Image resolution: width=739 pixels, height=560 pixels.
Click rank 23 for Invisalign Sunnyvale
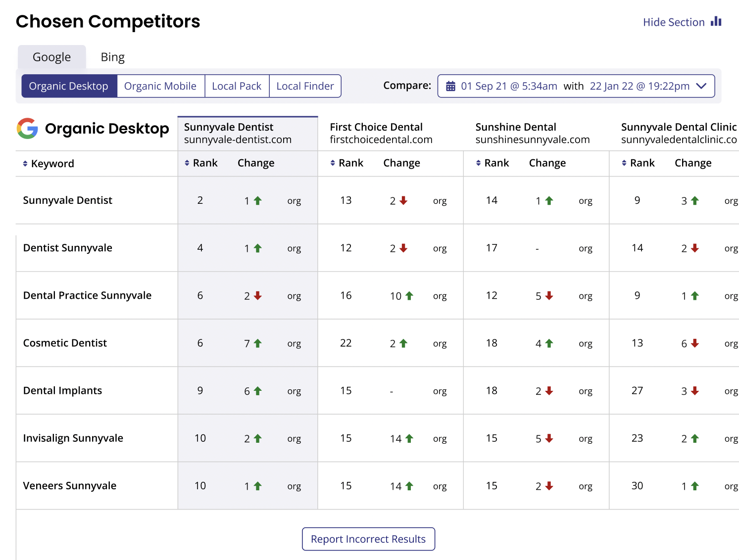pyautogui.click(x=637, y=438)
